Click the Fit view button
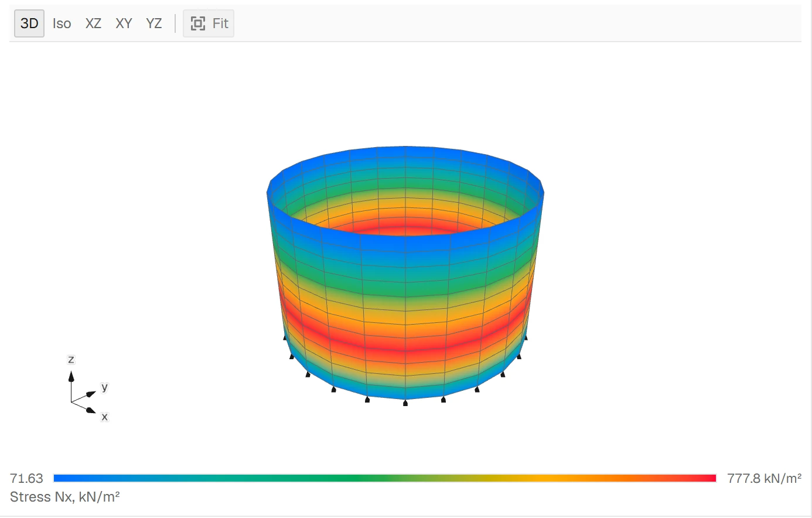The image size is (812, 518). (x=209, y=23)
